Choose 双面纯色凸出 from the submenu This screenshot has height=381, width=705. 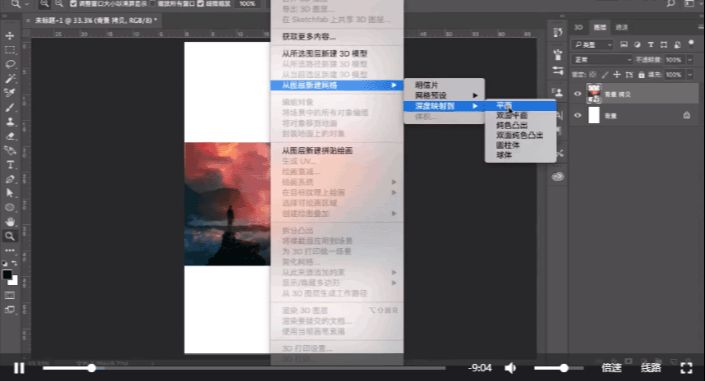tap(520, 135)
